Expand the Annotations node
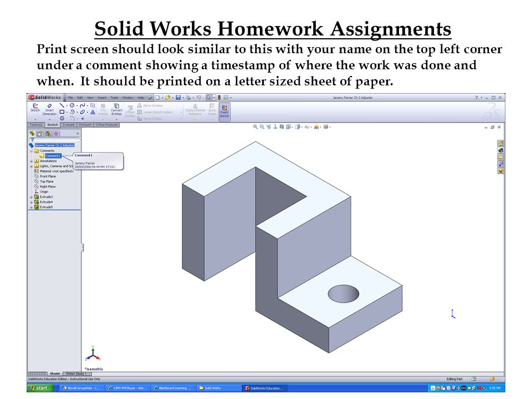This screenshot has height=399, width=532. [31, 161]
